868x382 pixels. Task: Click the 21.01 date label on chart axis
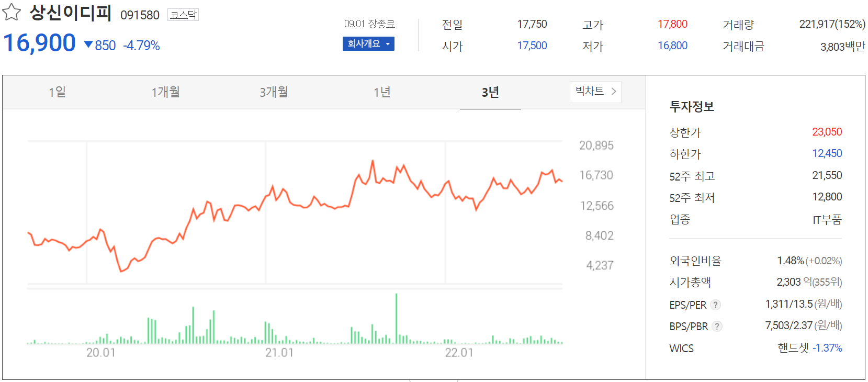[279, 353]
